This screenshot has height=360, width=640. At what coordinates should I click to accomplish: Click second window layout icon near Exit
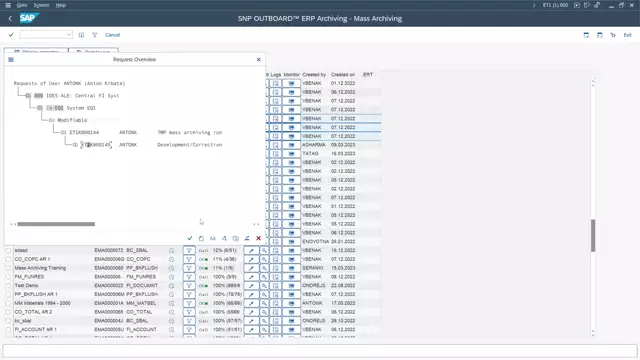(600, 35)
